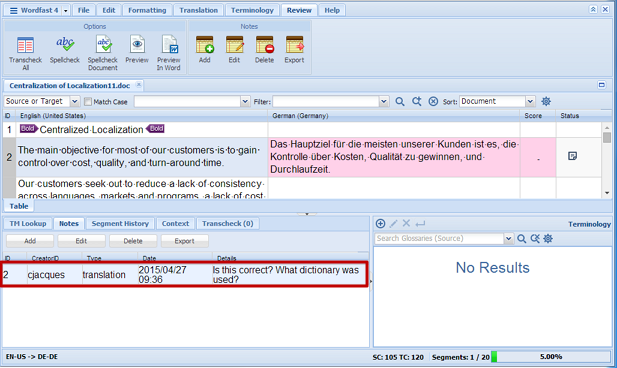Open the Help ribbon tab
The width and height of the screenshot is (617, 368).
tap(332, 10)
